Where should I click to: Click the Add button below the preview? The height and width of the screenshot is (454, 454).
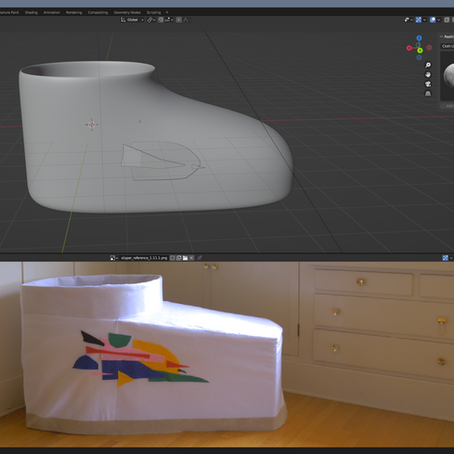point(448,106)
